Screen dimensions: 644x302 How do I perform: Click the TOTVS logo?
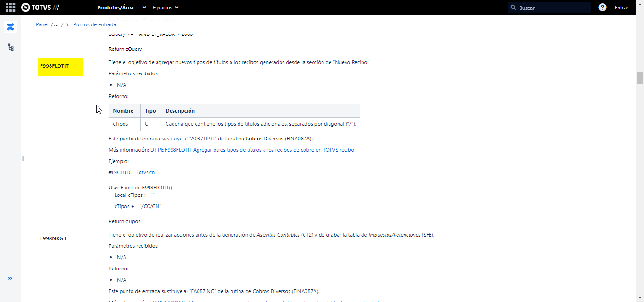[40, 8]
